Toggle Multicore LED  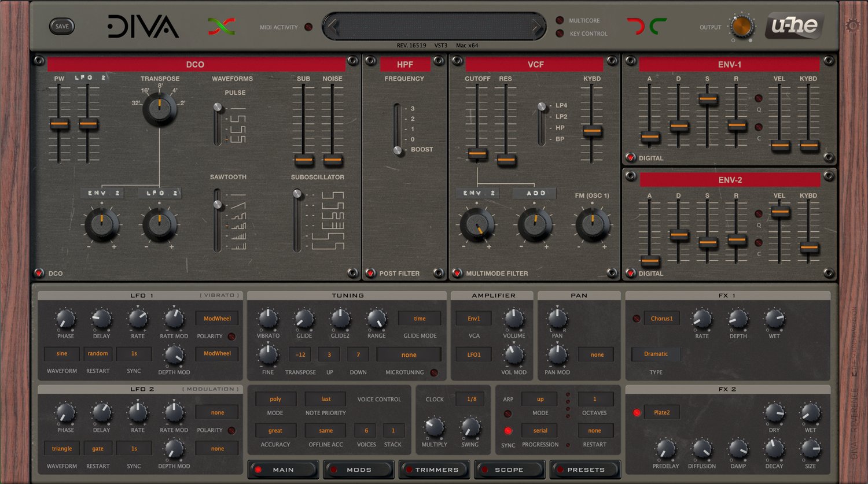point(560,20)
